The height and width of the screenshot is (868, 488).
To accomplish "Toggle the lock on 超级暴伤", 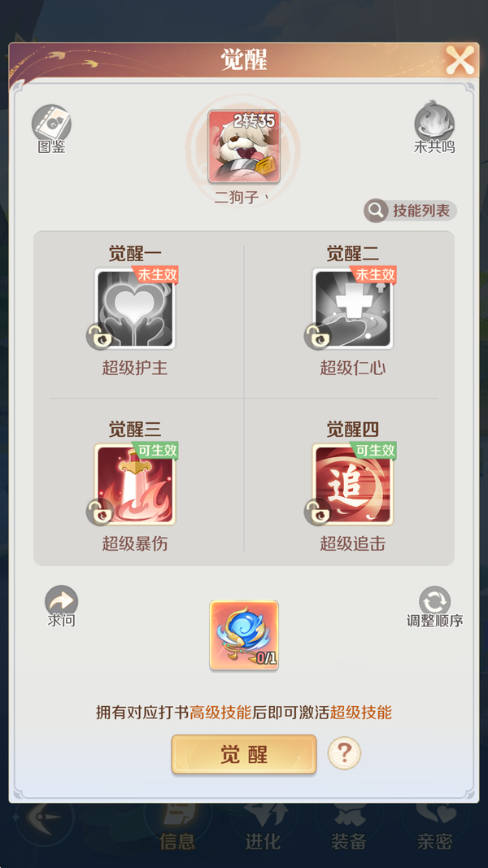I will click(x=99, y=512).
